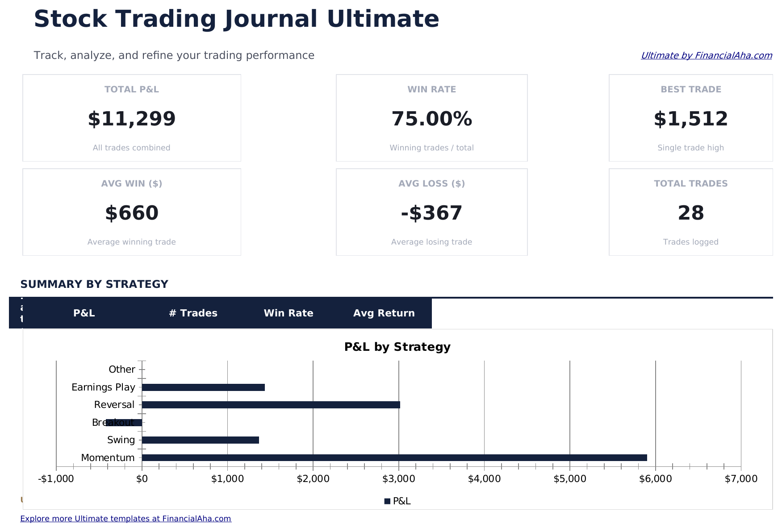Click the Momentum bar in the chart
This screenshot has height=532, width=782.
[x=394, y=457]
